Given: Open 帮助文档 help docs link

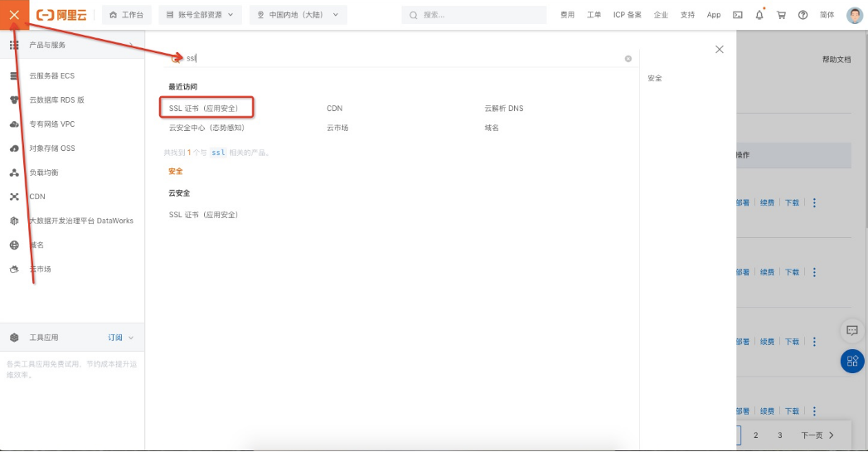Looking at the screenshot, I should pos(836,59).
